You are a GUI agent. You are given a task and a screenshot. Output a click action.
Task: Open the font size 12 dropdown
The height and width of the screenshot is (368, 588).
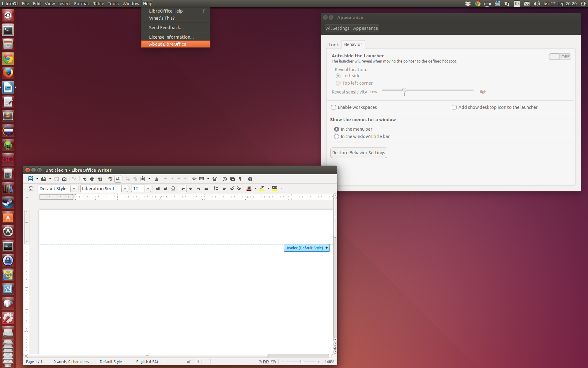148,189
